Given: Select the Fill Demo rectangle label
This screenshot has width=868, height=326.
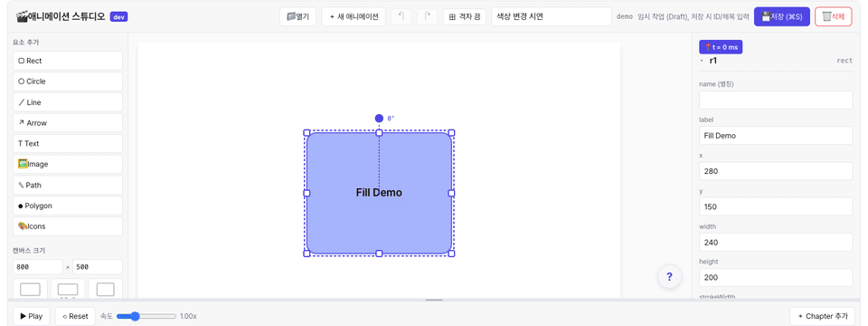Looking at the screenshot, I should pos(379,193).
